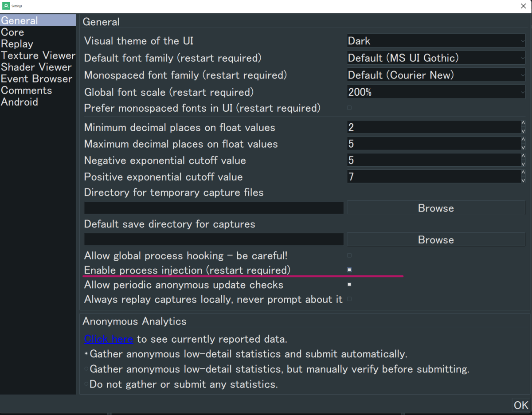
Task: Close the Settings window
Action: click(523, 6)
